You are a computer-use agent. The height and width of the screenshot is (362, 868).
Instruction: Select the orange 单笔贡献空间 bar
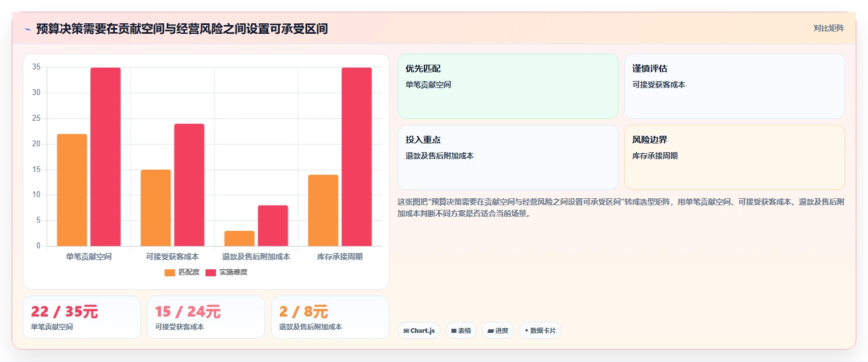(72, 190)
